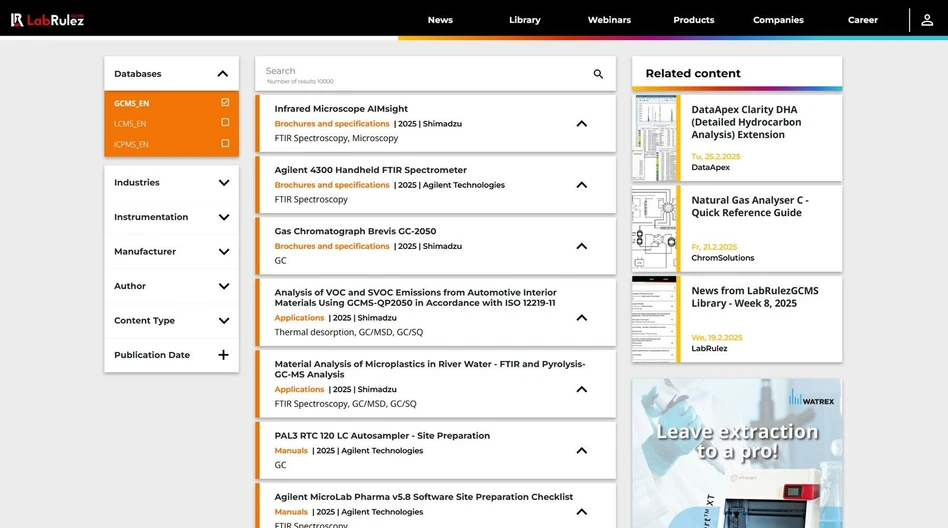
Task: Open the VOC and SVOC Emissions application
Action: pyautogui.click(x=415, y=298)
